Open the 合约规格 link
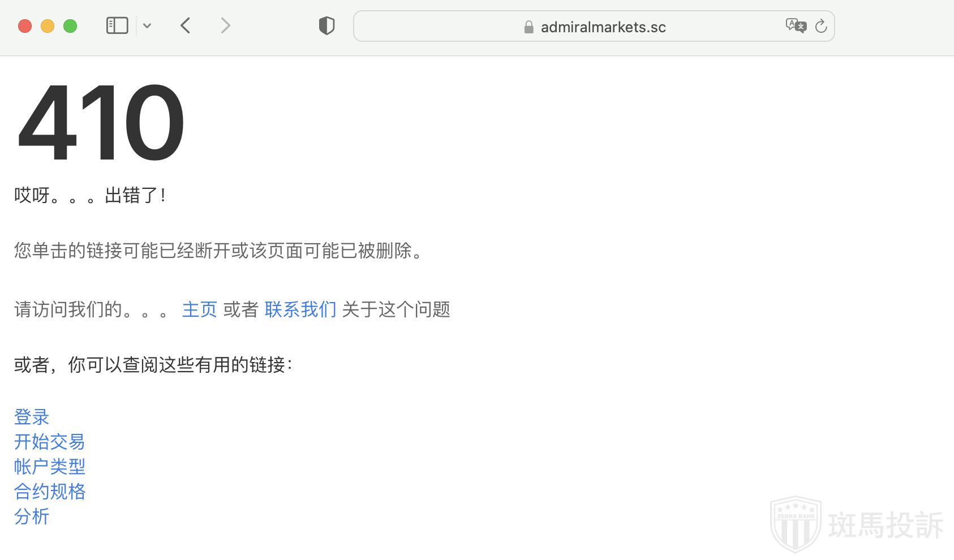 (x=49, y=492)
